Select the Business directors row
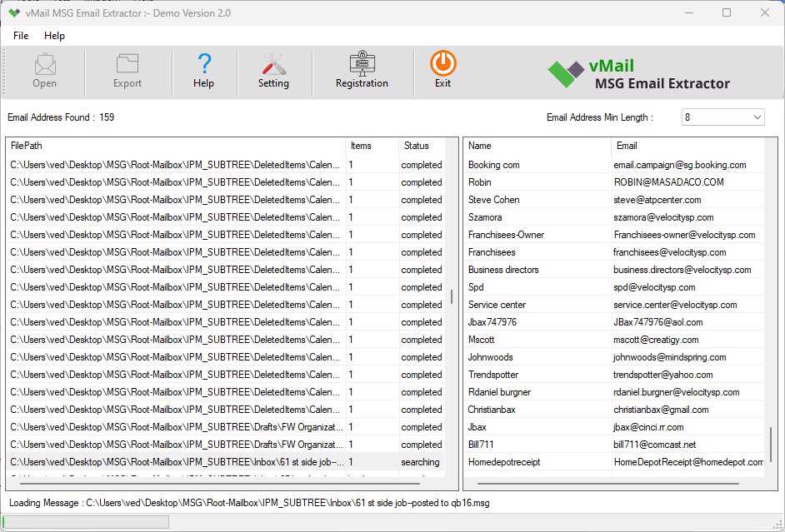Image resolution: width=785 pixels, height=532 pixels. [x=614, y=270]
